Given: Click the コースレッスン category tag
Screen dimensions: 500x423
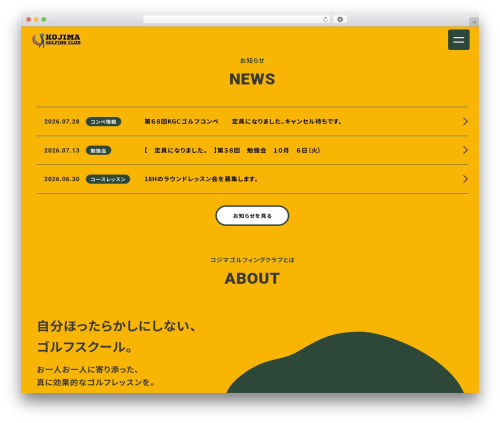Looking at the screenshot, I should click(108, 179).
